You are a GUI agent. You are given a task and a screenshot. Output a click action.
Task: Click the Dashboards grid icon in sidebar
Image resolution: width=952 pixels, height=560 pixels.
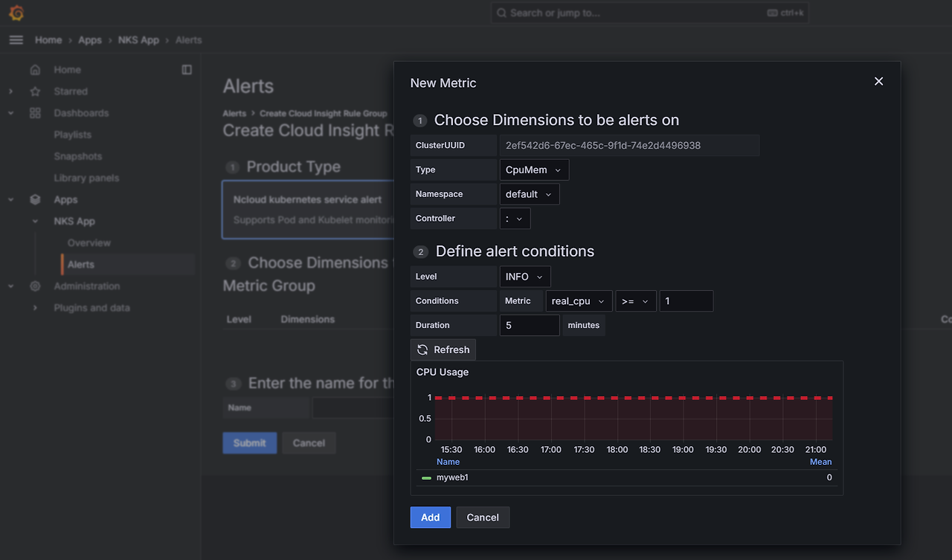click(35, 113)
